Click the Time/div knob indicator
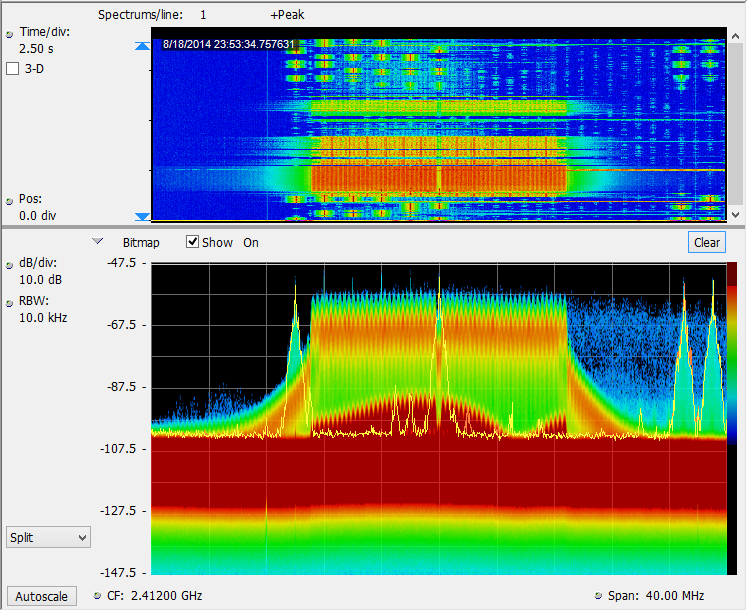The width and height of the screenshot is (747, 611). click(x=10, y=33)
